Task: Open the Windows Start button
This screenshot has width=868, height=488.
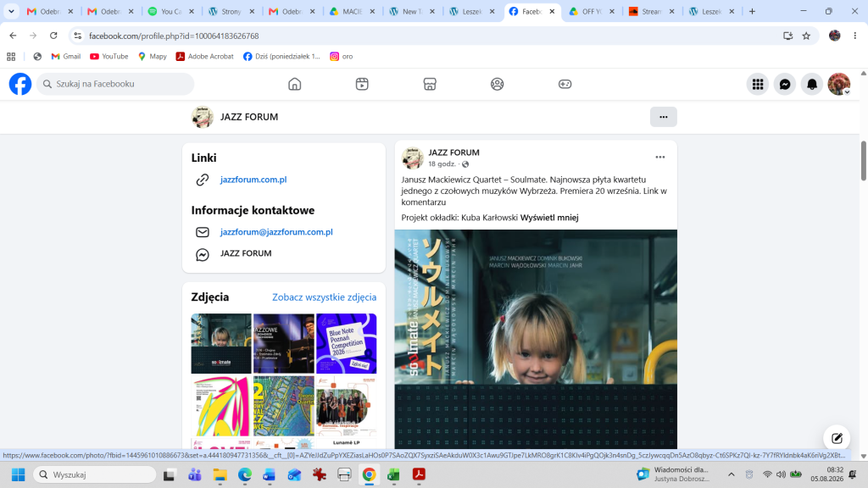Action: click(x=19, y=474)
